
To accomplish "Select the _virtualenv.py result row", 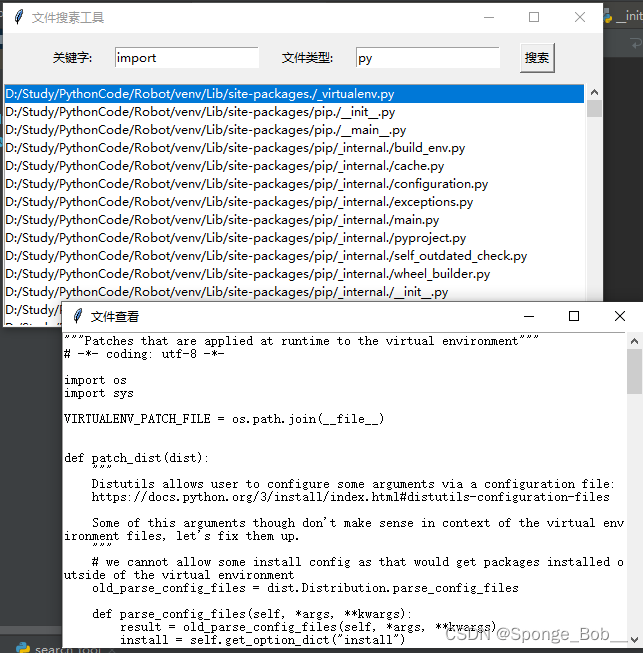I will point(294,94).
